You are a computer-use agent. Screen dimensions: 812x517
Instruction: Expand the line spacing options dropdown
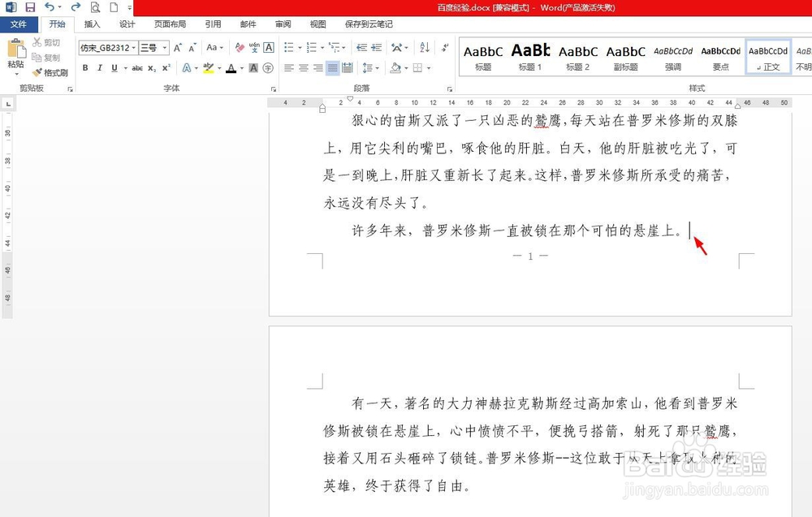(378, 68)
